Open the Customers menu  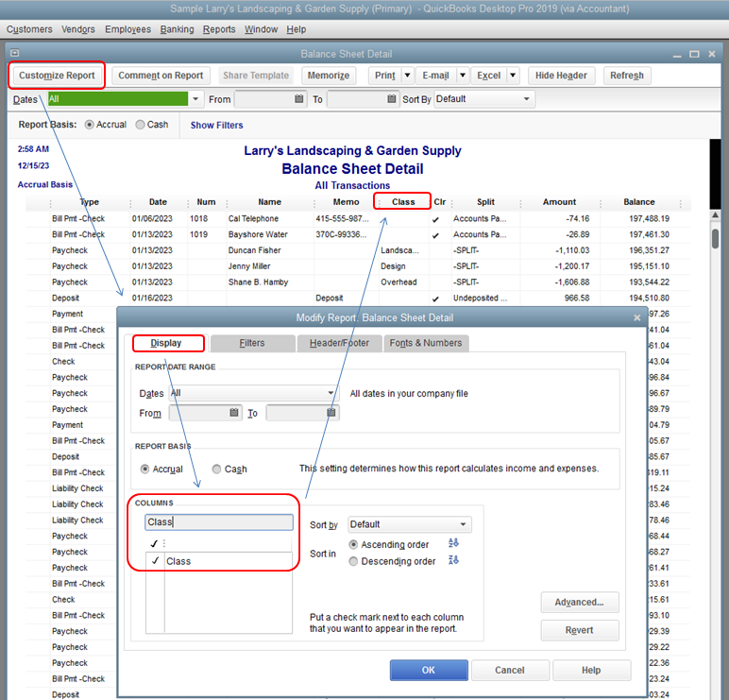click(x=29, y=29)
